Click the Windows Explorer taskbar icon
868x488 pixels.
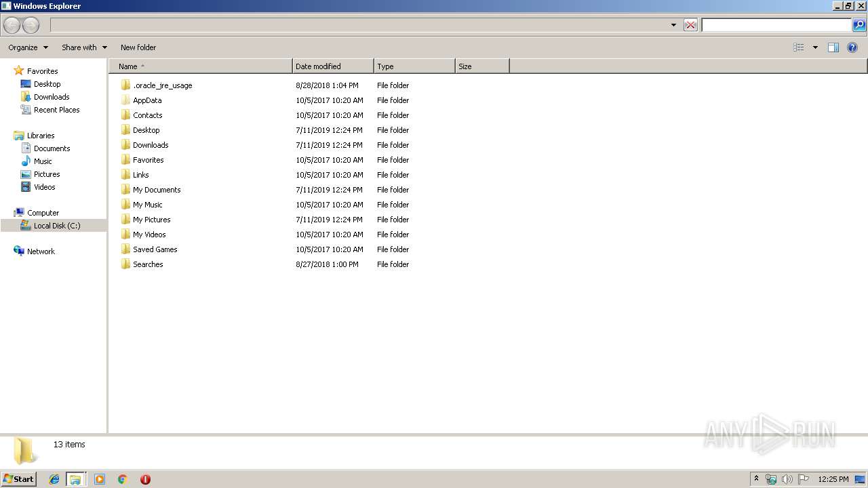tap(75, 479)
